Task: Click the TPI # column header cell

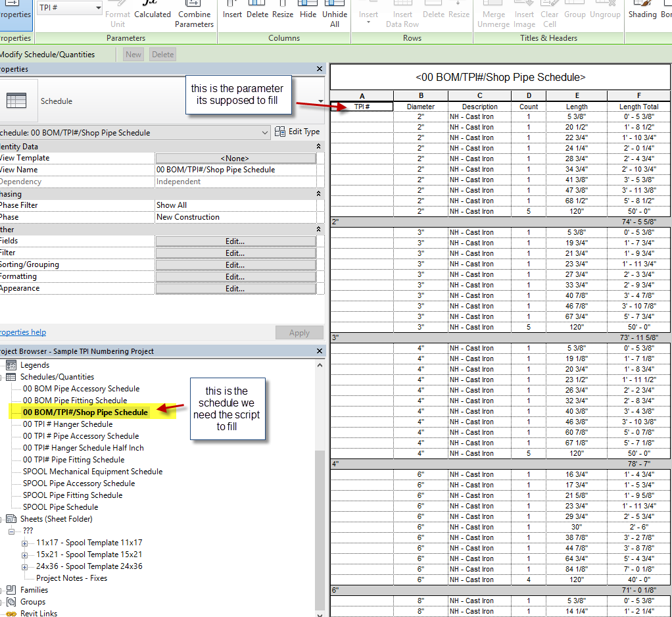Action: click(362, 107)
